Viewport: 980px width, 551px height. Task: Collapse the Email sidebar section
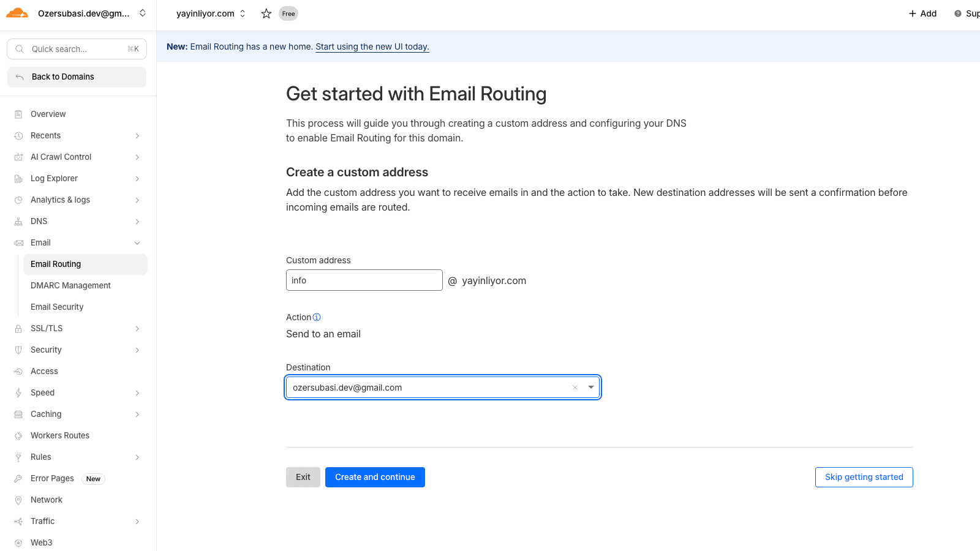pyautogui.click(x=137, y=243)
